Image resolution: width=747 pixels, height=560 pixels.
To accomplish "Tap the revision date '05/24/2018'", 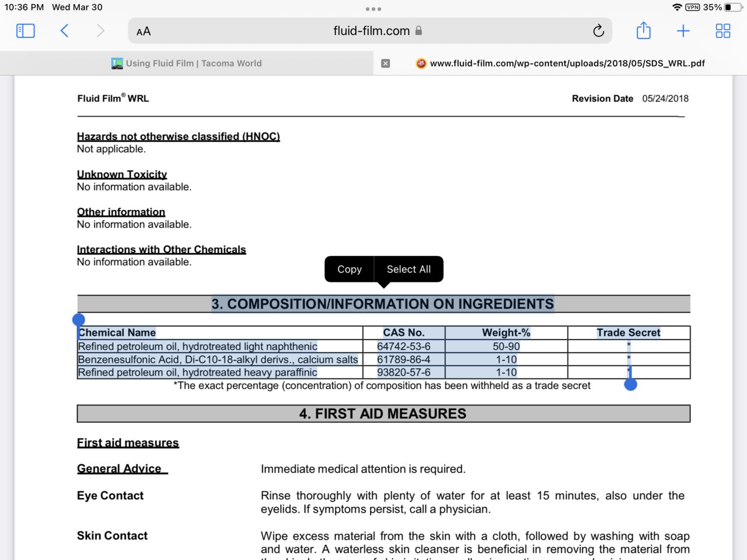I will (665, 99).
